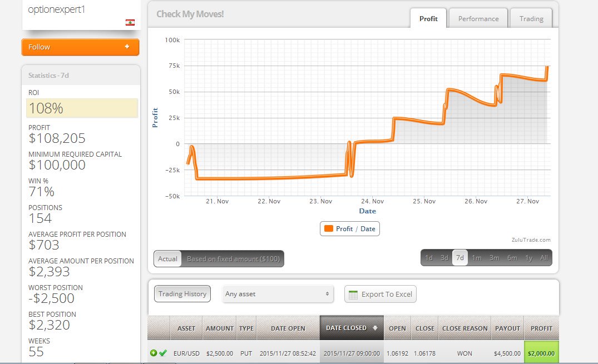Click the Statistics - 7d panel header
The image size is (598, 364).
coord(81,75)
